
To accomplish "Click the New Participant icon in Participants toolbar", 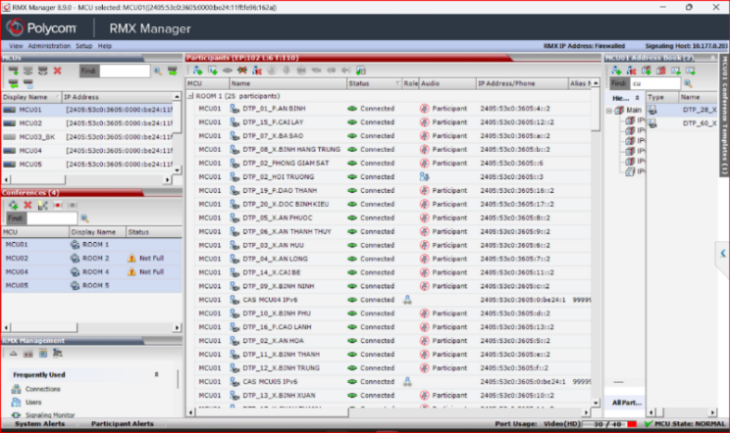I will 197,70.
